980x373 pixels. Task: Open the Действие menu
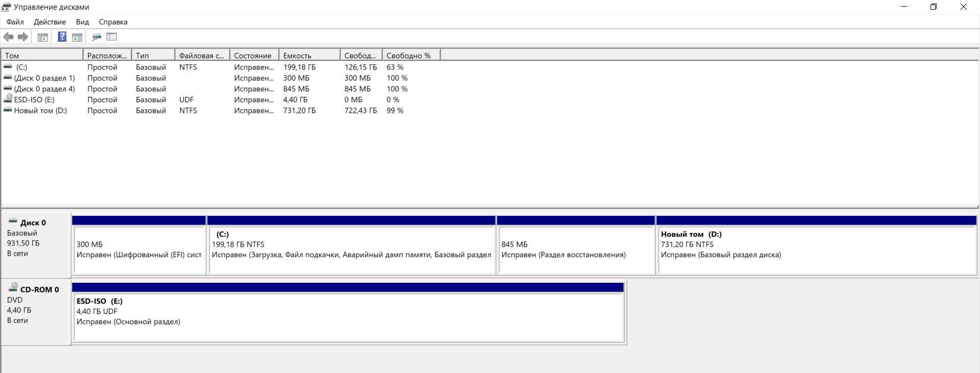point(50,22)
